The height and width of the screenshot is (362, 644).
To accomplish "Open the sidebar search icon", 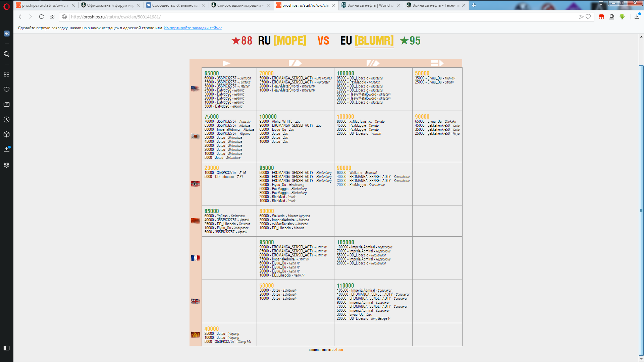I will coord(6,54).
